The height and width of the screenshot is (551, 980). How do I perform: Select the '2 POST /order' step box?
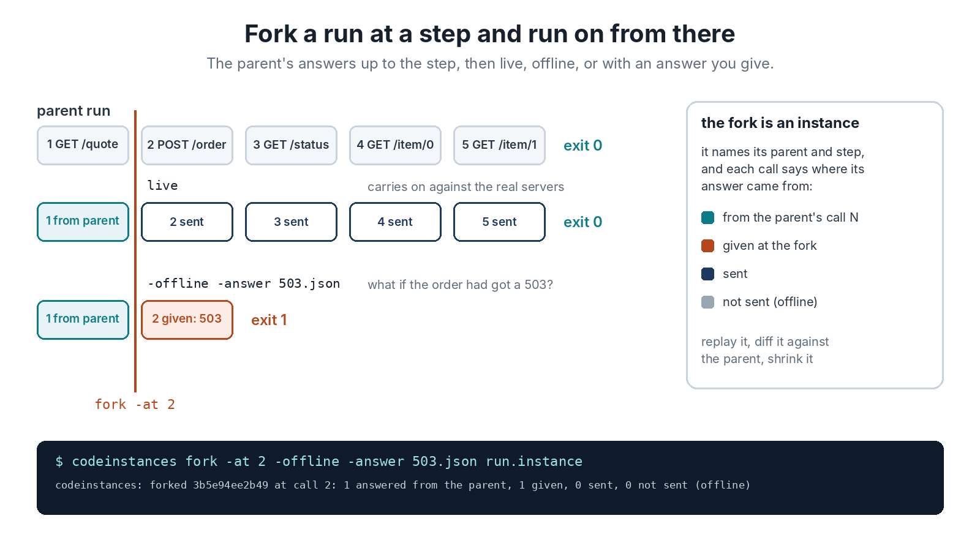187,145
